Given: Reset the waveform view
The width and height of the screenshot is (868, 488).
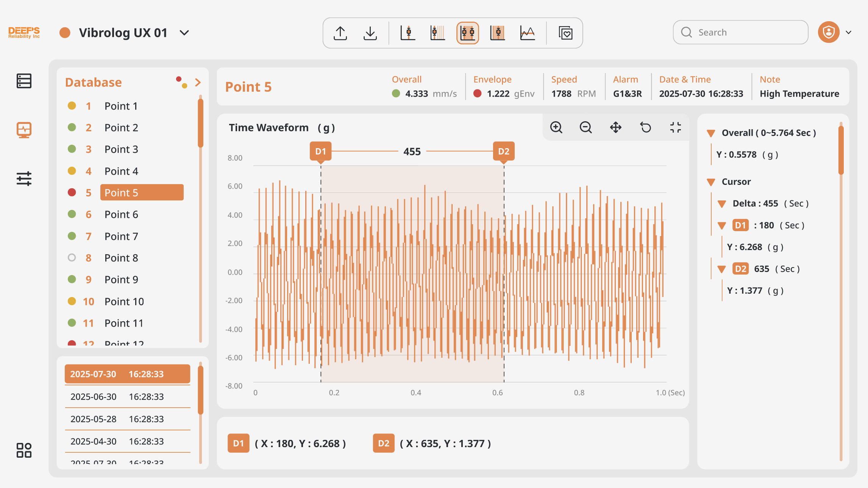Looking at the screenshot, I should click(x=646, y=127).
